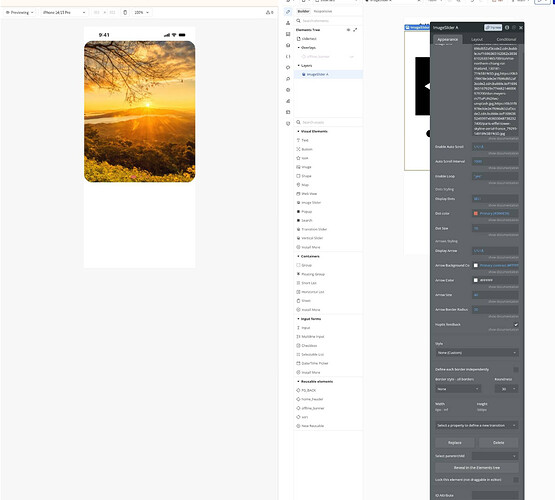Click the Delete button
The height and width of the screenshot is (500, 555).
click(498, 443)
